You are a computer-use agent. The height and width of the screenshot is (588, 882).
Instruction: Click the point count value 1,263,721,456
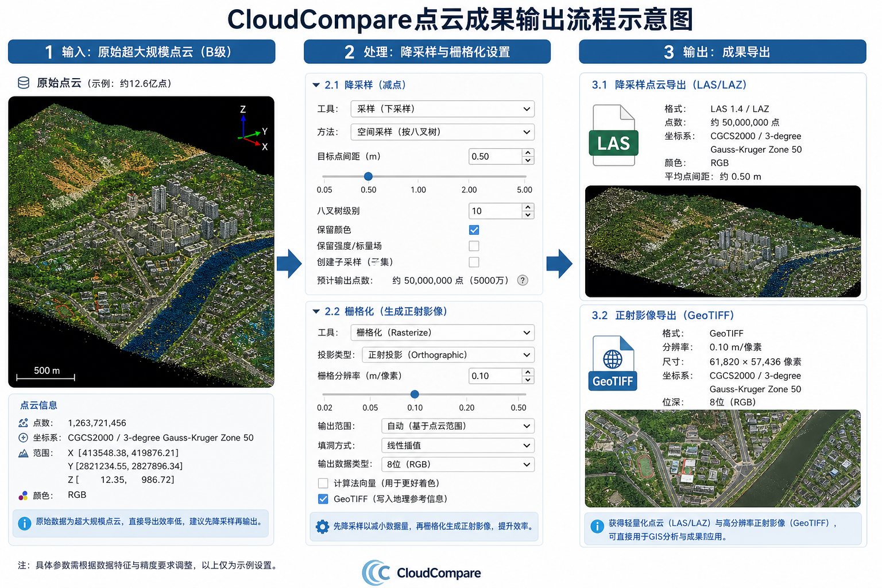coord(97,423)
